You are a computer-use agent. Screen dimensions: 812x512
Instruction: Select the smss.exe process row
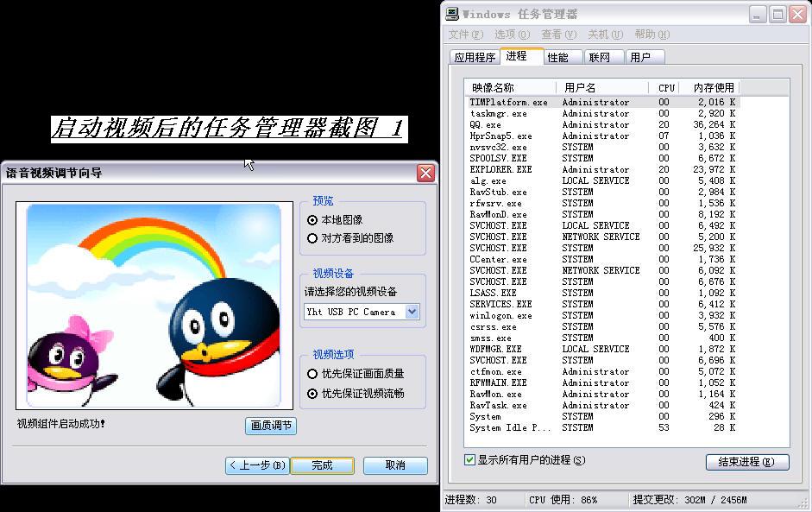coord(603,338)
